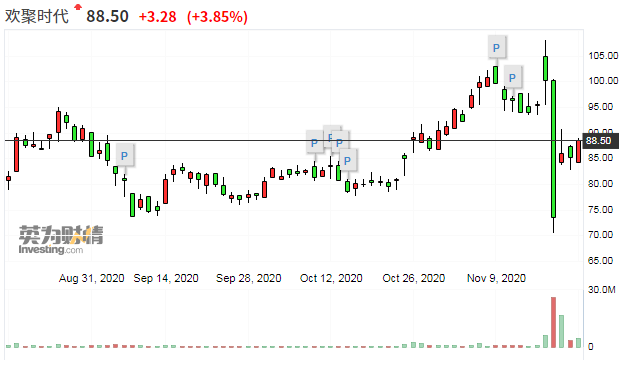Click the lowest P marker in Oct 12 cluster
Screen dimensions: 635x366
(x=347, y=161)
